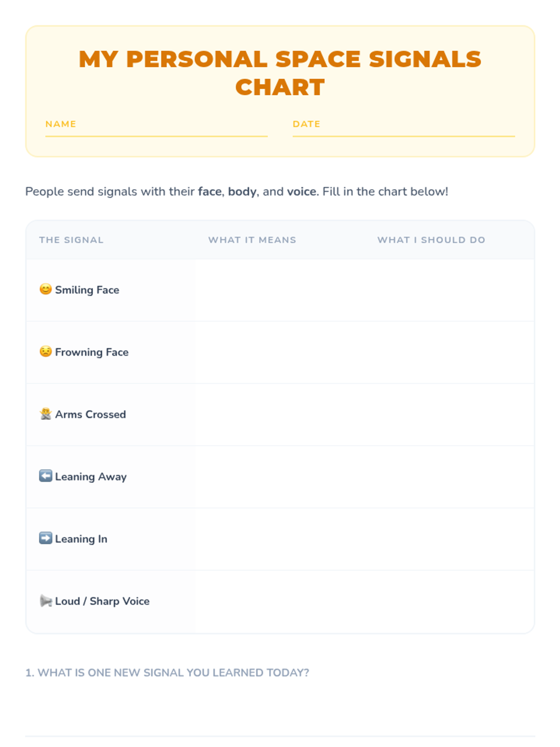Click 'What It Means' column header

[x=252, y=240]
